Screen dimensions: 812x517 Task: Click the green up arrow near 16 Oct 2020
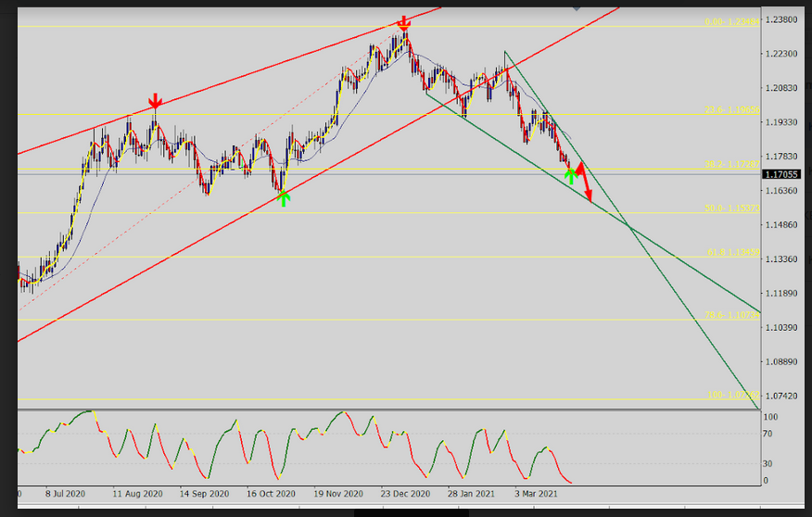[x=284, y=196]
